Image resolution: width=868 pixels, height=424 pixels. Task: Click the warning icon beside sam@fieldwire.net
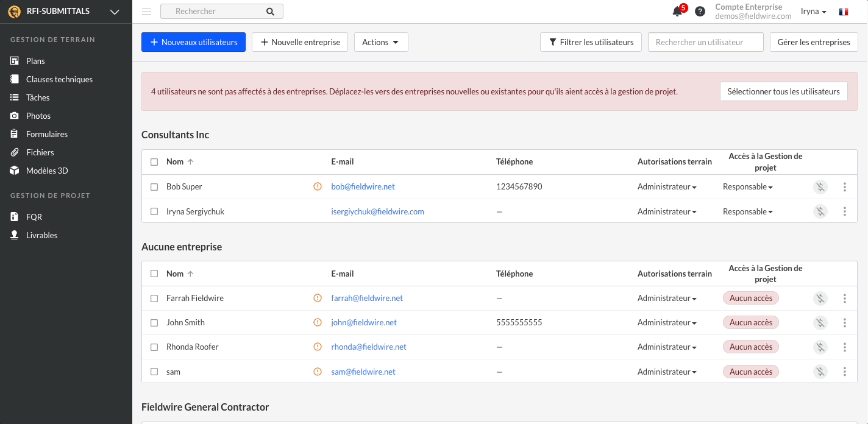click(317, 372)
